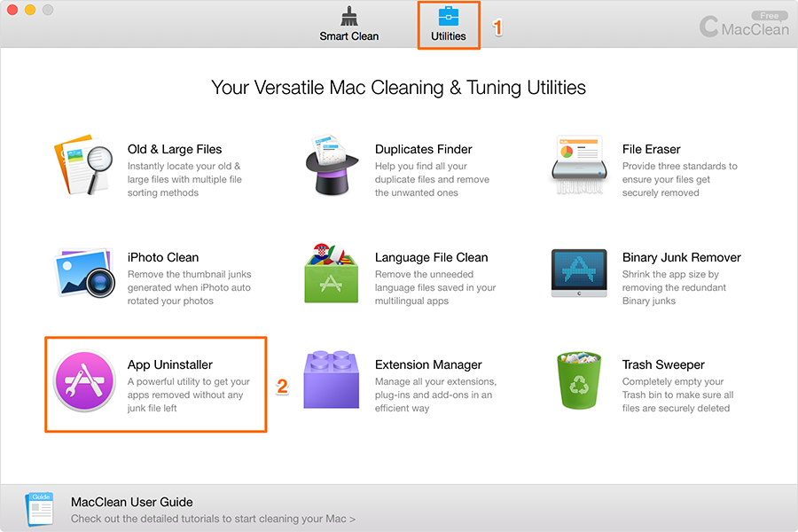
Task: Click the purple Extension Manager brick icon
Action: tap(332, 379)
